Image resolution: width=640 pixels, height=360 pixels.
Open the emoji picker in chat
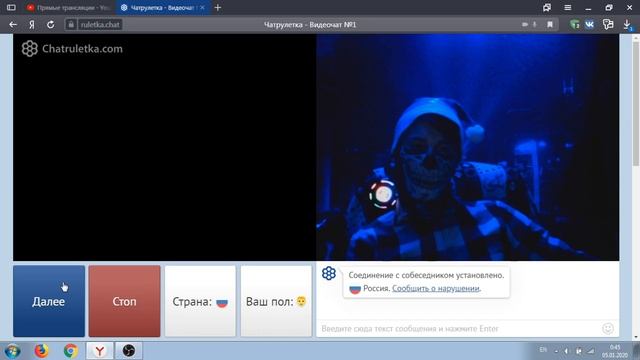[x=608, y=328]
